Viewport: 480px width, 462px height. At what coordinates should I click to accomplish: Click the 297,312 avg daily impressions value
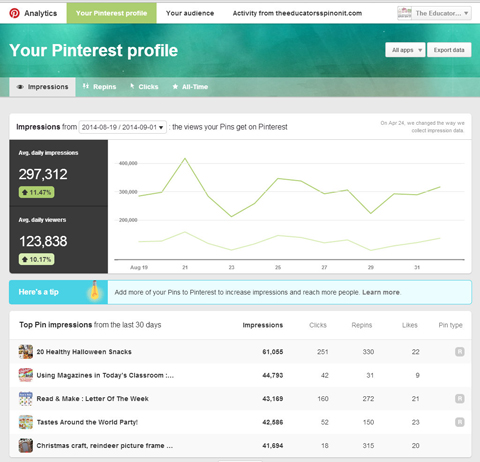pos(43,174)
